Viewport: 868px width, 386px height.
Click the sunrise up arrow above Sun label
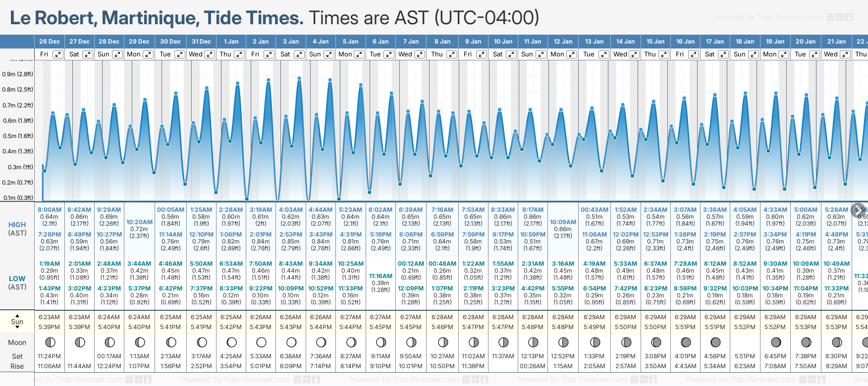click(17, 315)
